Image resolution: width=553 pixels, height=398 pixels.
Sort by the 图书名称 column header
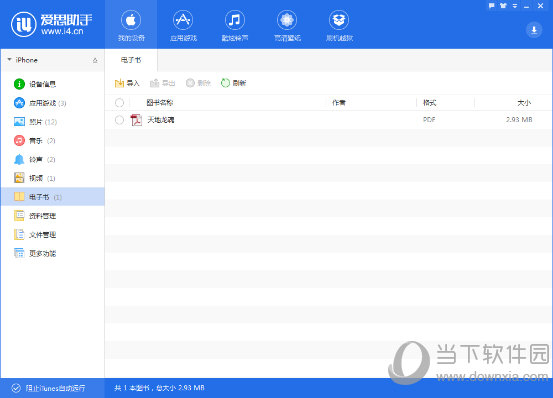pyautogui.click(x=160, y=103)
